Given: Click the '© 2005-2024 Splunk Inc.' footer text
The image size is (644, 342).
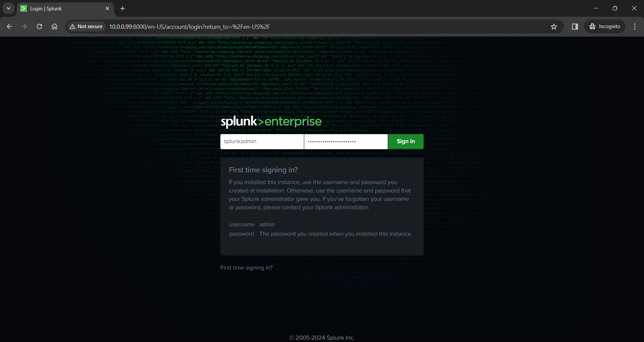Looking at the screenshot, I should (322, 338).
